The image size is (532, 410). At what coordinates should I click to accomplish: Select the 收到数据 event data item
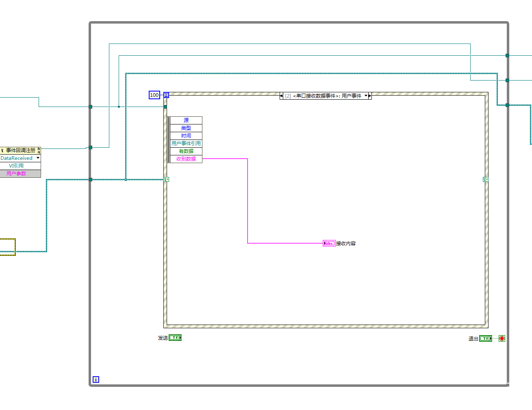[186, 159]
